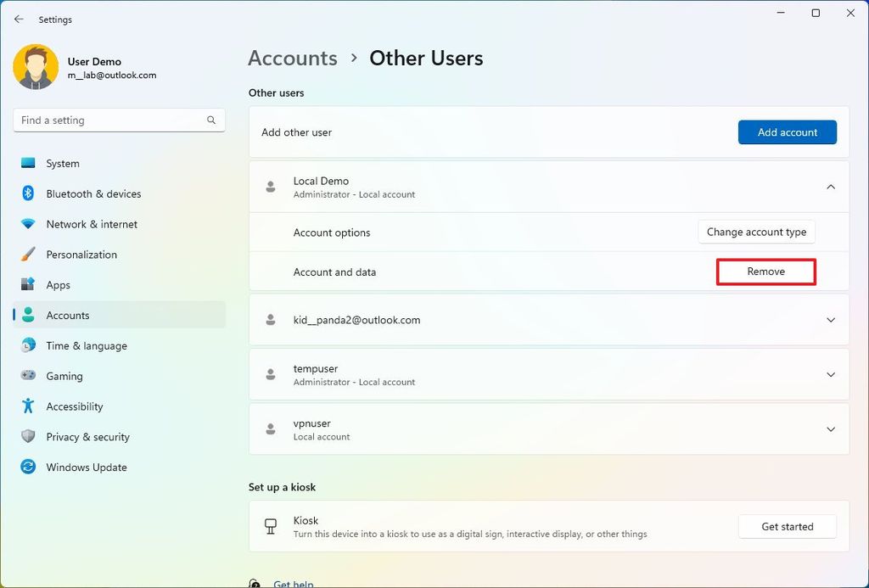Navigate back to Accounts via breadcrumb
The width and height of the screenshot is (869, 588).
coord(293,59)
